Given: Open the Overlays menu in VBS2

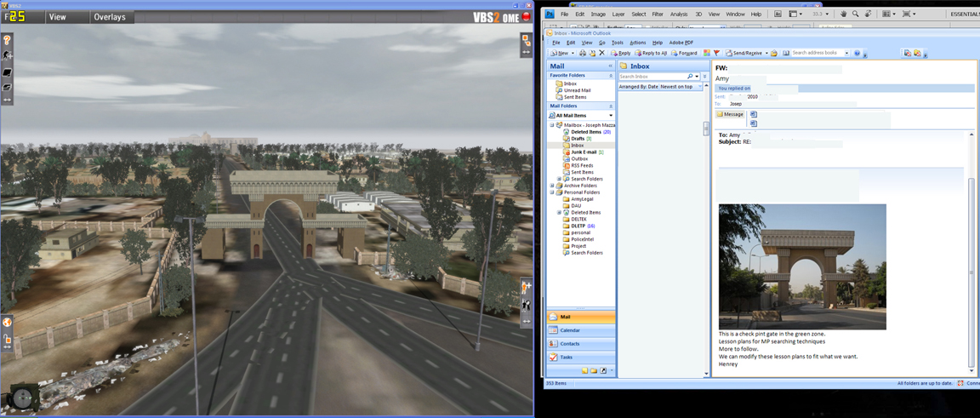Looking at the screenshot, I should (109, 17).
